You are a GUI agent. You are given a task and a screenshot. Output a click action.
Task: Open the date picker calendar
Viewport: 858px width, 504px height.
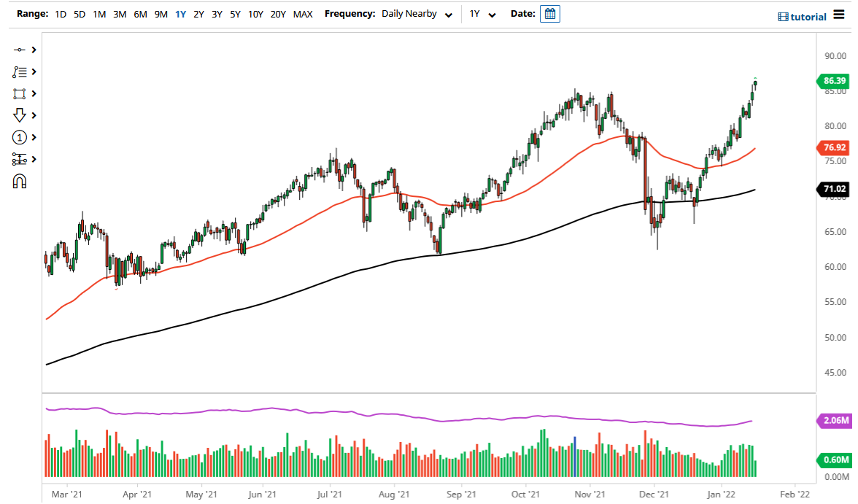tap(549, 13)
